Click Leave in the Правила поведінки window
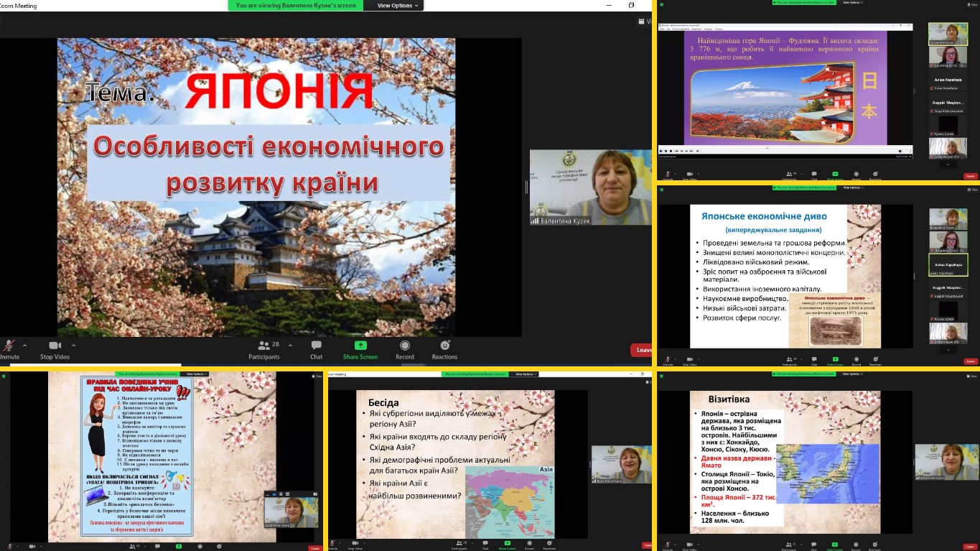 (314, 547)
